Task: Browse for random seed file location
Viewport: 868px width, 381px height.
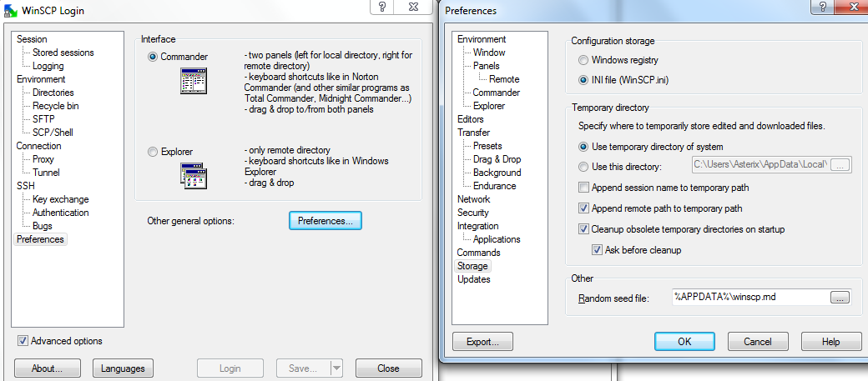Action: coord(840,298)
